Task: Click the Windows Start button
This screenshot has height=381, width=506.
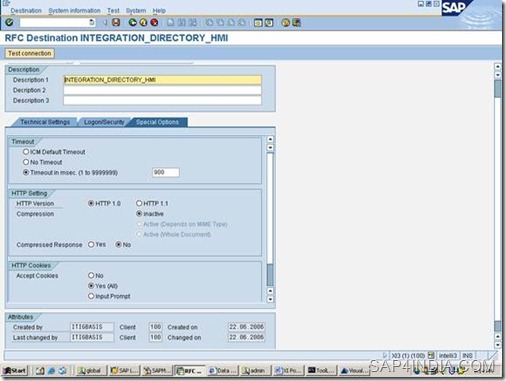Action: coord(15,370)
